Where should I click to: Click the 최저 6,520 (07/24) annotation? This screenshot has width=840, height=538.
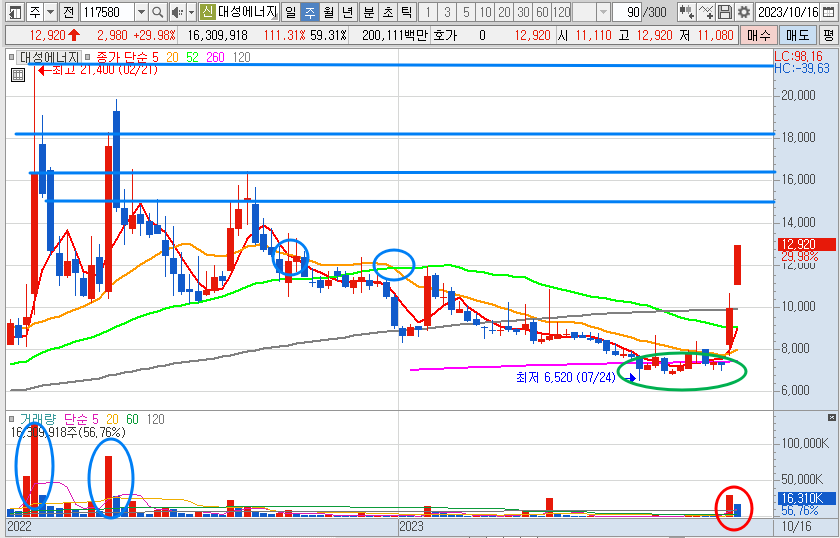click(x=566, y=377)
